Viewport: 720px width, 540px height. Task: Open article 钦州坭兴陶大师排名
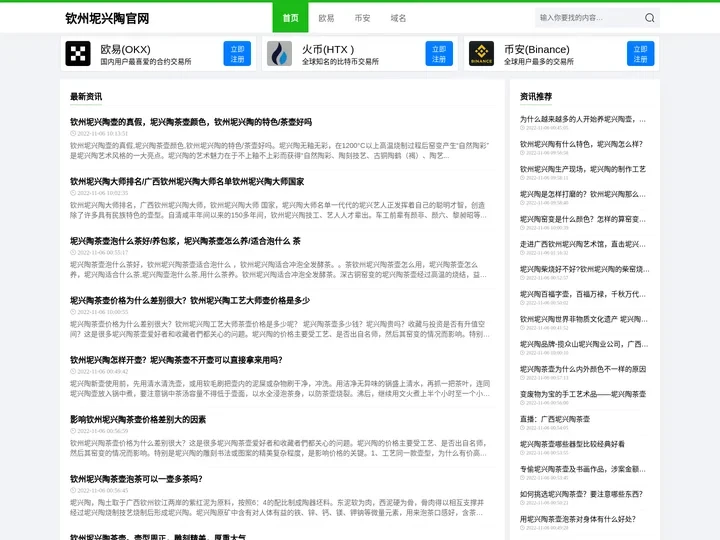187,181
